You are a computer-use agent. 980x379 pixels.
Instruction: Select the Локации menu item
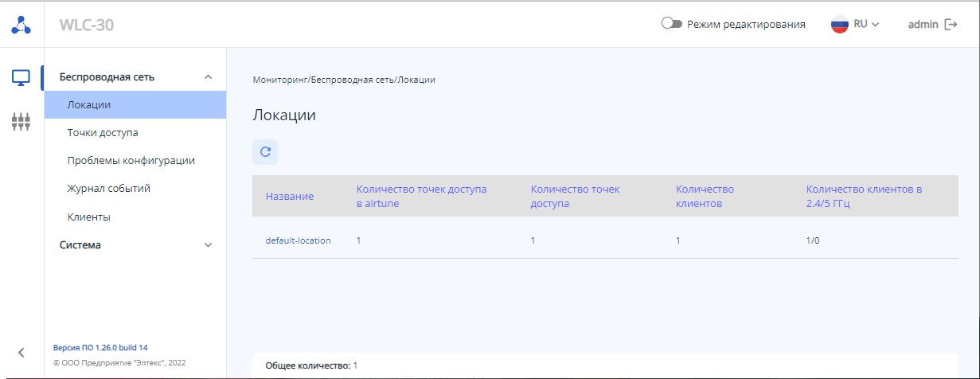click(x=89, y=105)
